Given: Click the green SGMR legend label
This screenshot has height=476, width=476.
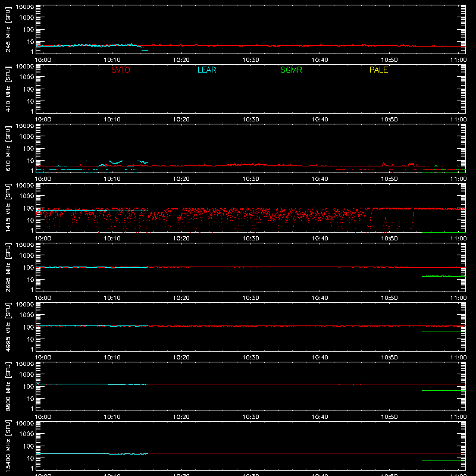Looking at the screenshot, I should [291, 70].
